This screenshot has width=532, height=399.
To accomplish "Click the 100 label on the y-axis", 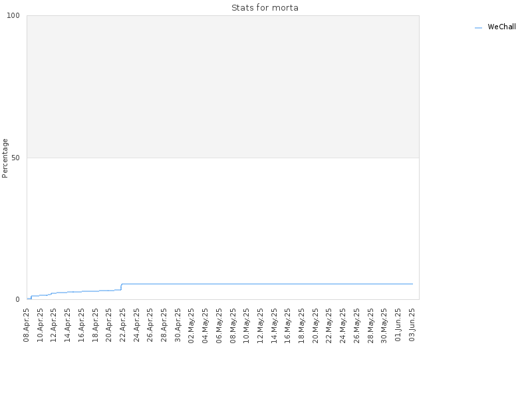I will tap(13, 15).
